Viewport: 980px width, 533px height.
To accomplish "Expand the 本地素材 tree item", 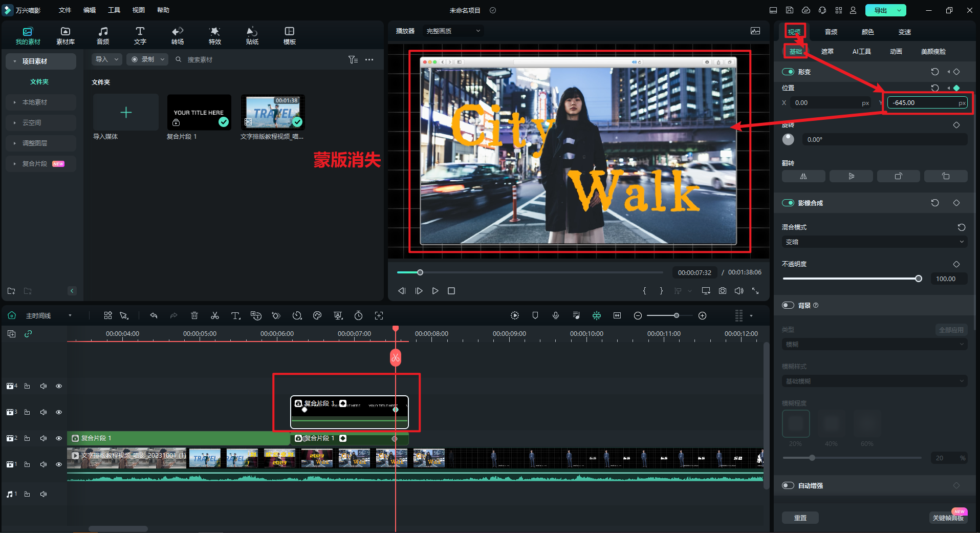I will [34, 102].
